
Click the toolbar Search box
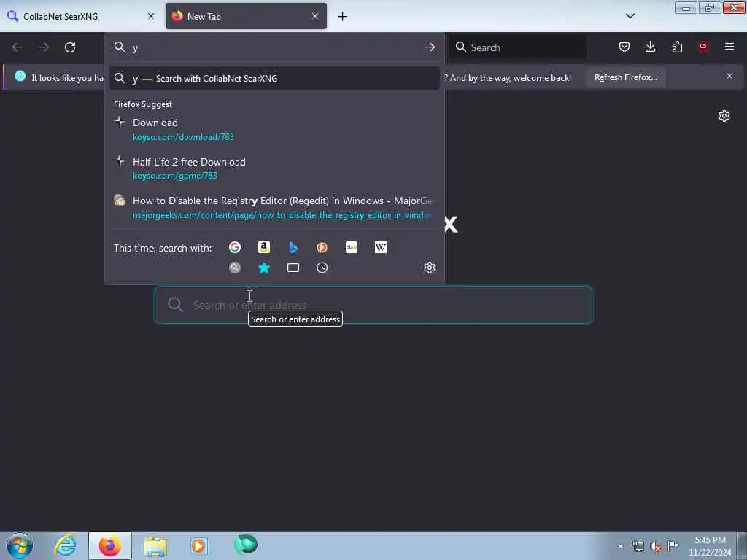click(518, 47)
